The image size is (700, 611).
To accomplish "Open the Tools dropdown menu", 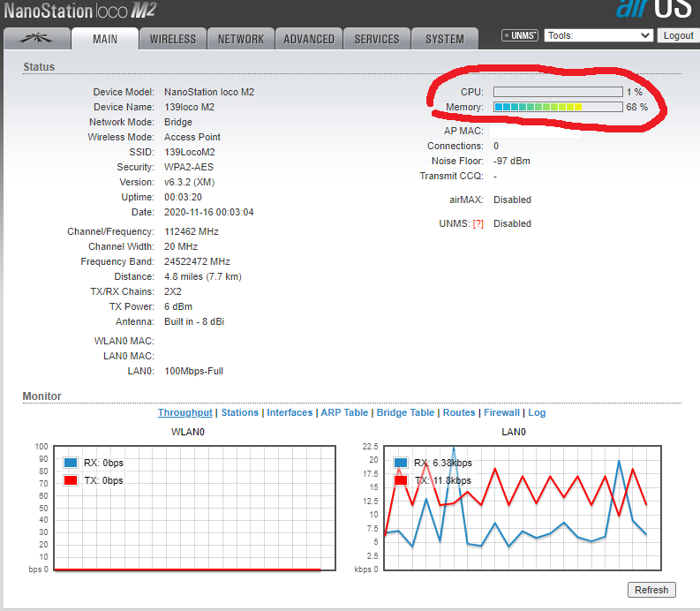I will tap(598, 35).
